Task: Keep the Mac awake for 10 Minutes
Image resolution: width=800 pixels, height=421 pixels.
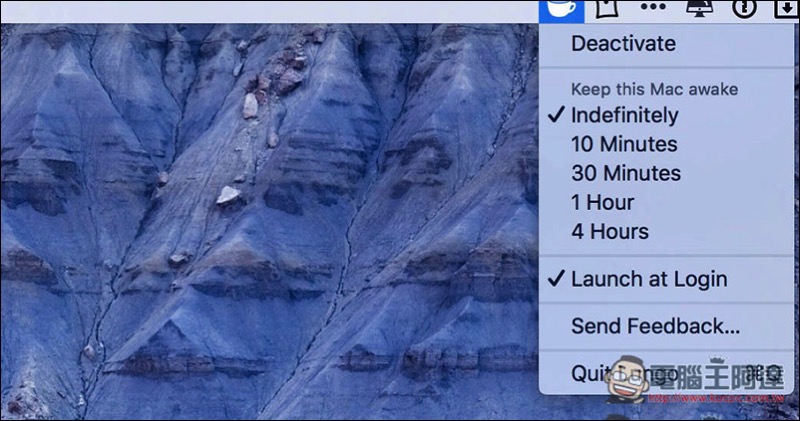Action: click(x=624, y=144)
